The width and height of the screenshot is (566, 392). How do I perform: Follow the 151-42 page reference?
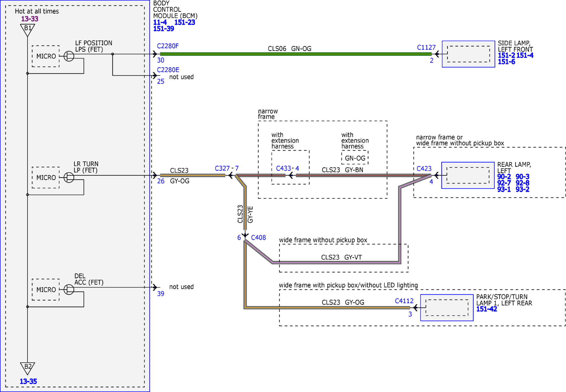pos(487,309)
